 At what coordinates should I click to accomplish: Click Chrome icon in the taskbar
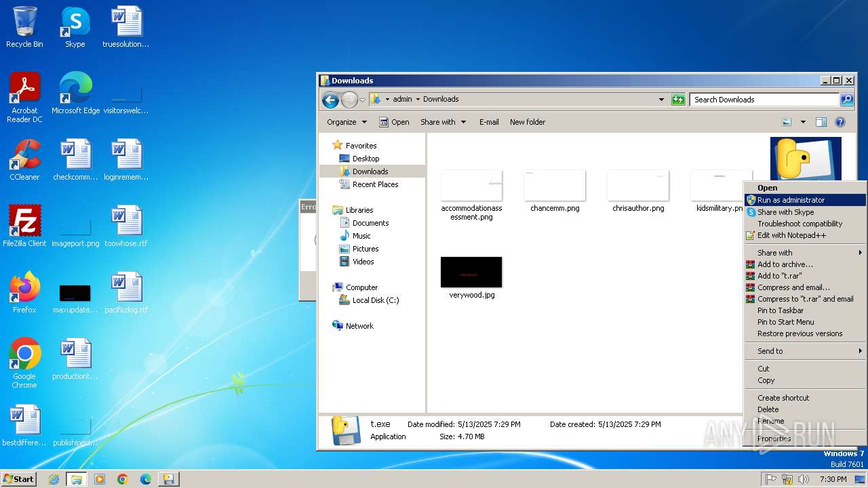pos(123,479)
